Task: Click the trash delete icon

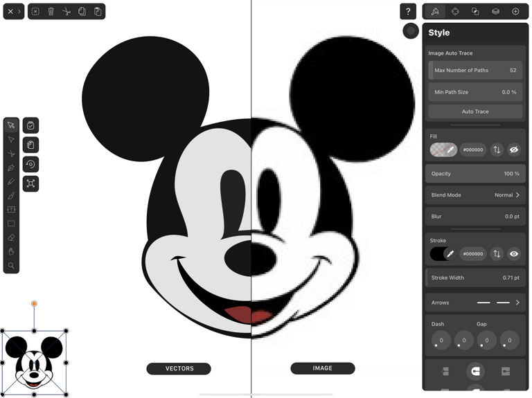Action: 51,12
